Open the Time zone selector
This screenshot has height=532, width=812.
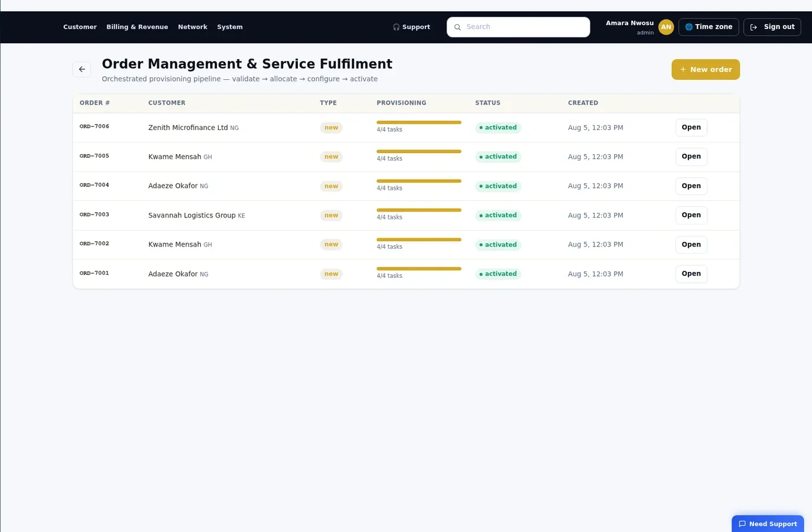(709, 27)
